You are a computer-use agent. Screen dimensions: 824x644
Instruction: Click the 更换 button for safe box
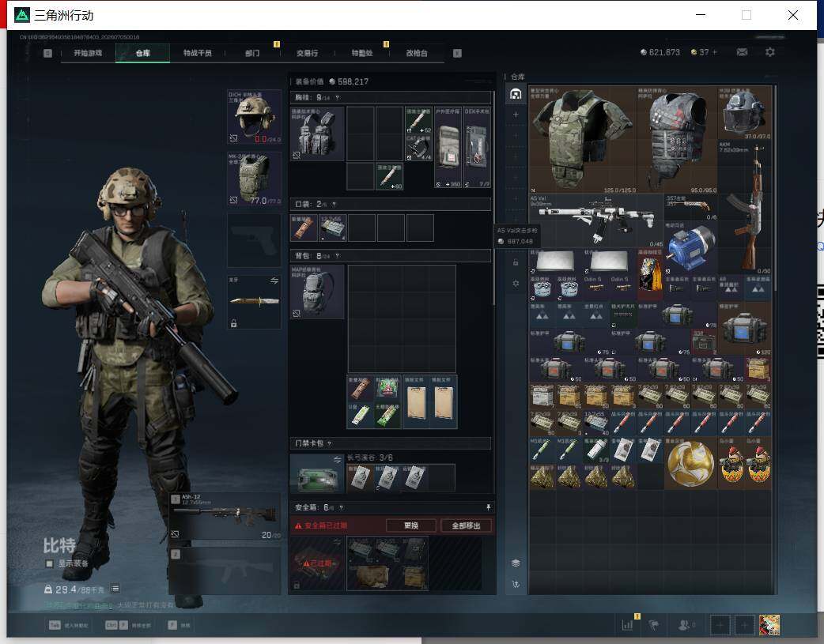click(x=411, y=525)
